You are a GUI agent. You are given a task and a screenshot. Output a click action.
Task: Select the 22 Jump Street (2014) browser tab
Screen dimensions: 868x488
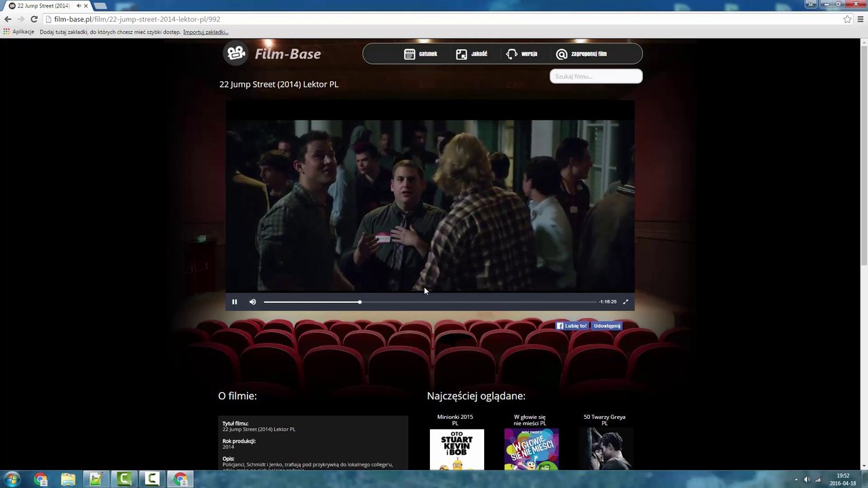[47, 5]
